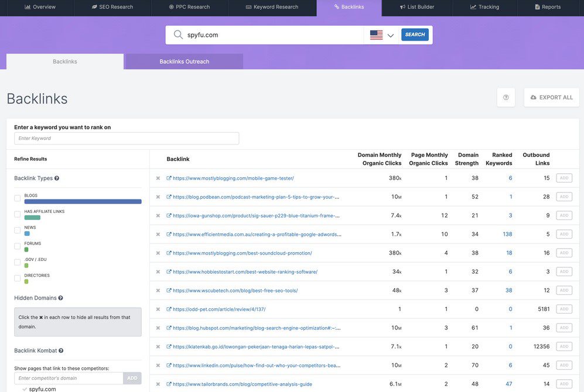584x392 pixels.
Task: Click the NEWS blue indicator swatch
Action: [27, 233]
